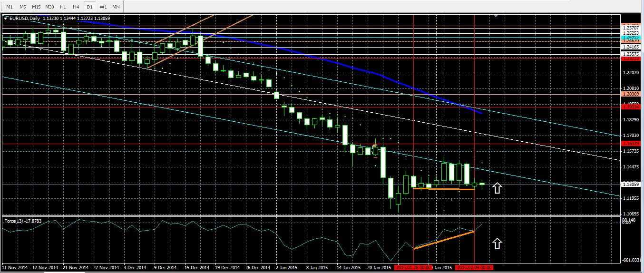Image resolution: width=644 pixels, height=273 pixels.
Task: Select the H4 timeframe button
Action: pos(76,7)
